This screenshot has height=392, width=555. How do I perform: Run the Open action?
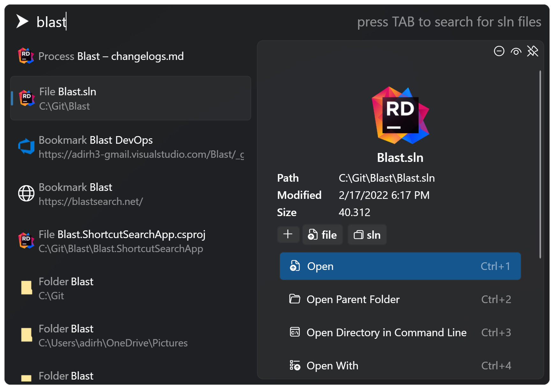pos(400,266)
